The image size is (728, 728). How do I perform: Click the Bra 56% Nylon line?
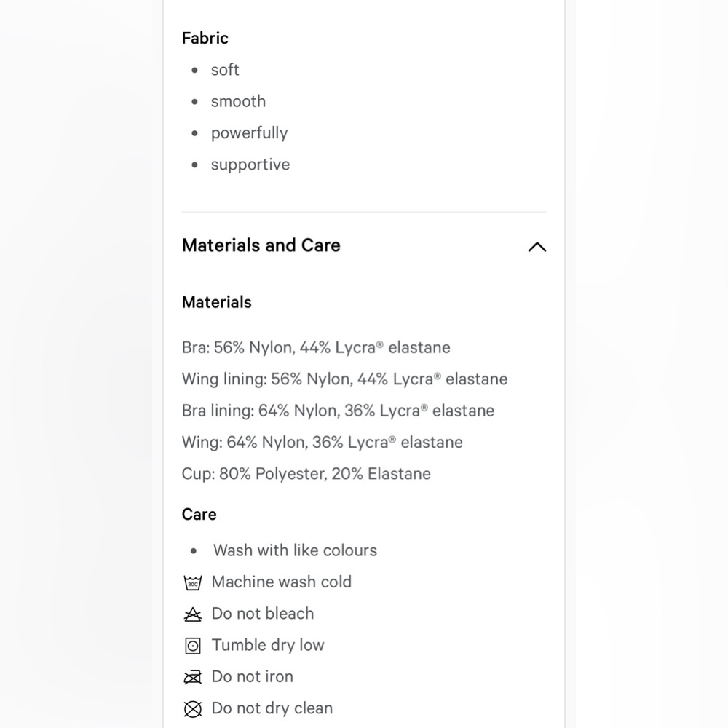click(x=316, y=347)
